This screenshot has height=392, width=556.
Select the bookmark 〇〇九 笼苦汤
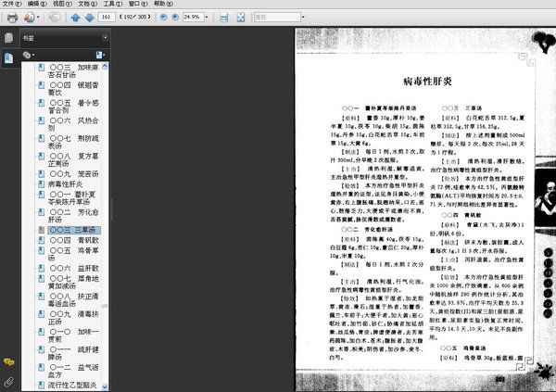tap(73, 174)
